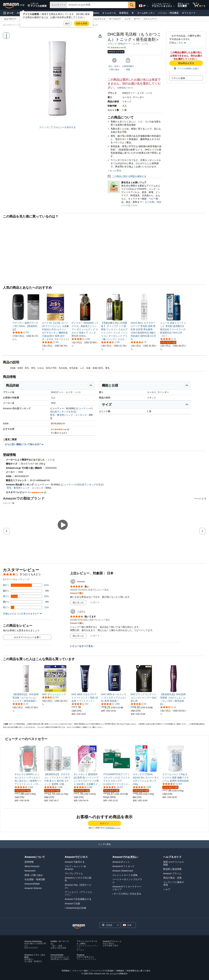The height and width of the screenshot is (980, 209).
Task: Select the ラグジュアリー beauty subnav tab
Action: pyautogui.click(x=150, y=19)
